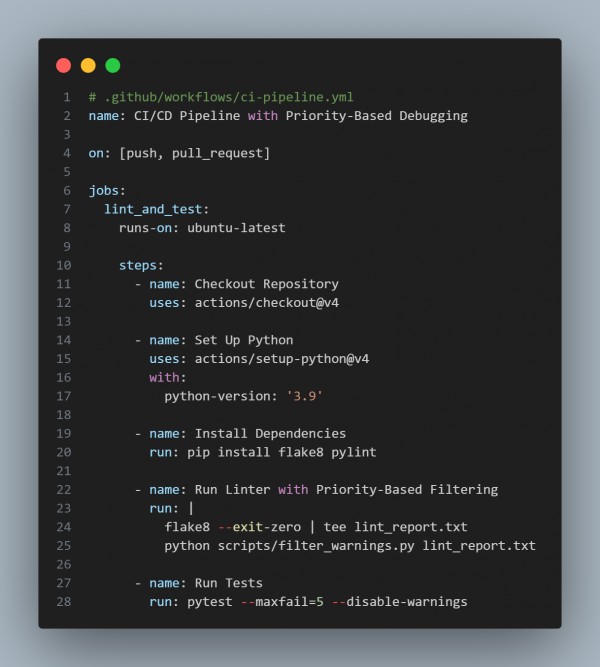Click the '--maxfail=5' pytest option
This screenshot has height=667, width=600.
[x=282, y=602]
